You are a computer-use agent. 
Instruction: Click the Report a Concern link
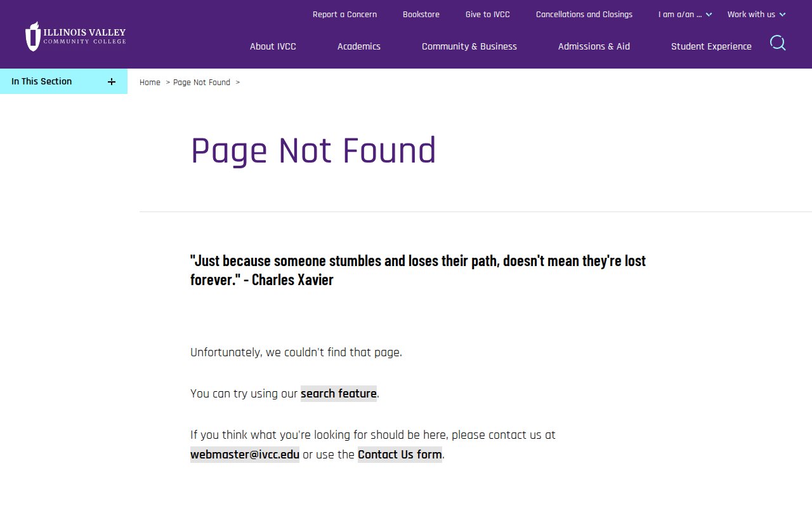[344, 15]
